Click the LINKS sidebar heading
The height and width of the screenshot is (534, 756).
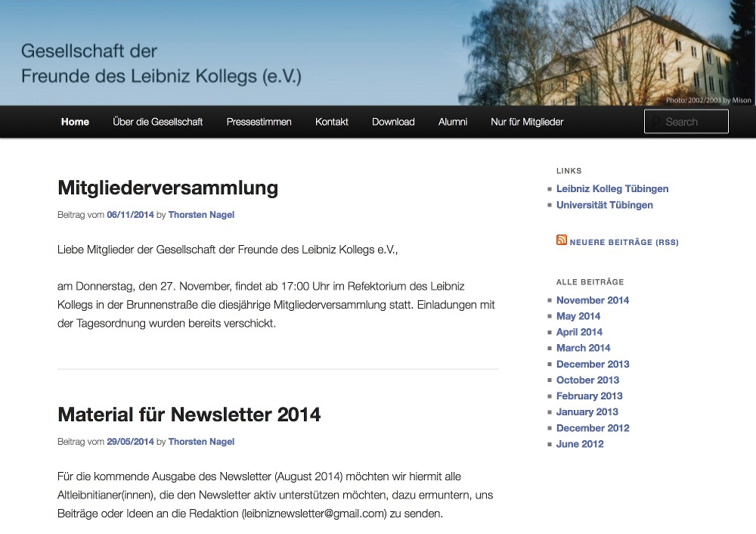tap(569, 171)
